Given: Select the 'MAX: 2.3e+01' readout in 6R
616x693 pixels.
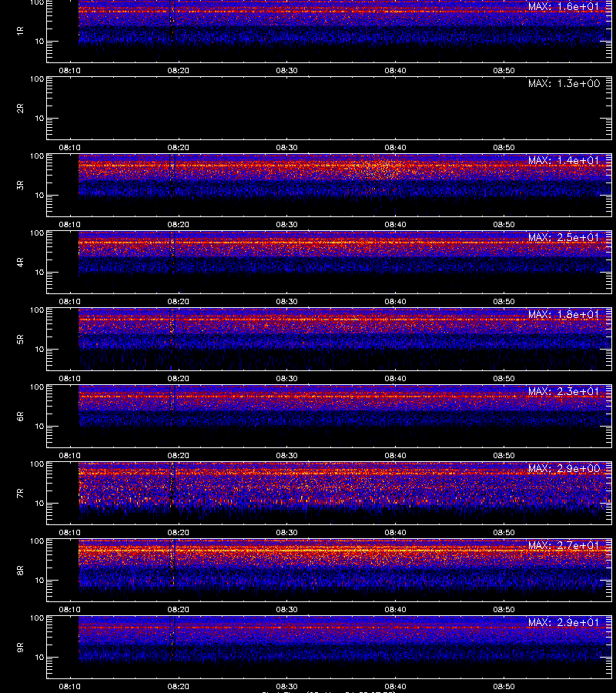Looking at the screenshot, I should coord(564,392).
